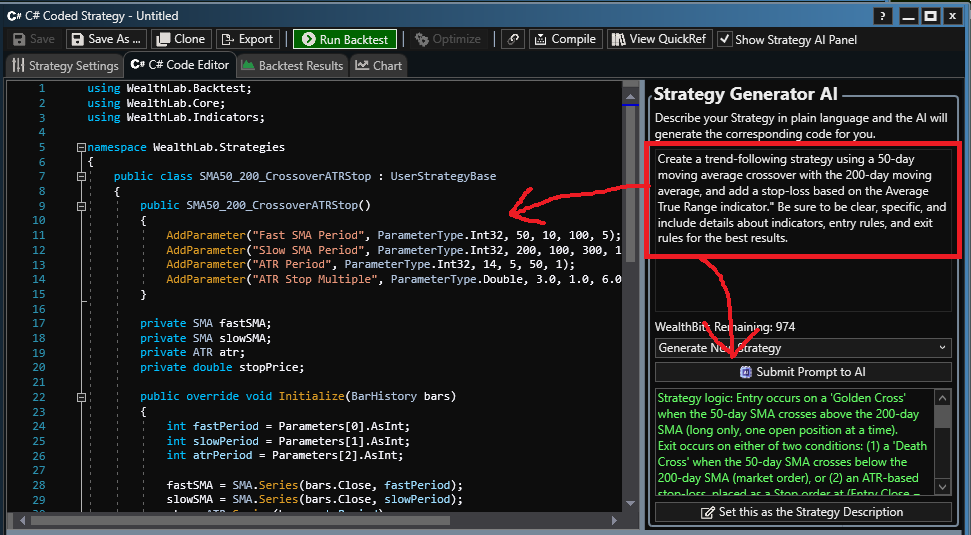Click the 'int slowPeriod' code line

click(x=288, y=441)
